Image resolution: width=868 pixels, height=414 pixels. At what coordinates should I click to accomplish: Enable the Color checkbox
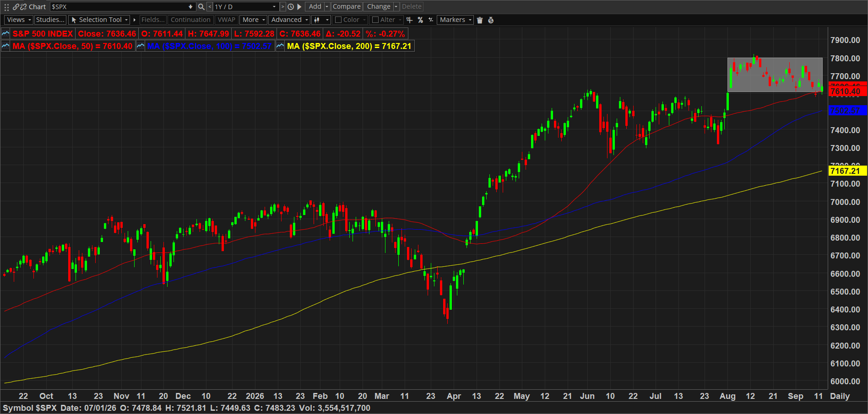(x=338, y=20)
